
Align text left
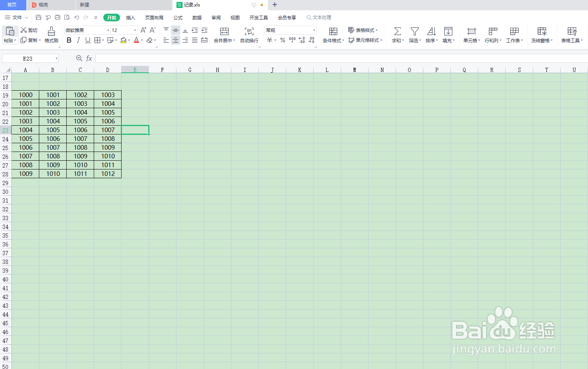166,40
